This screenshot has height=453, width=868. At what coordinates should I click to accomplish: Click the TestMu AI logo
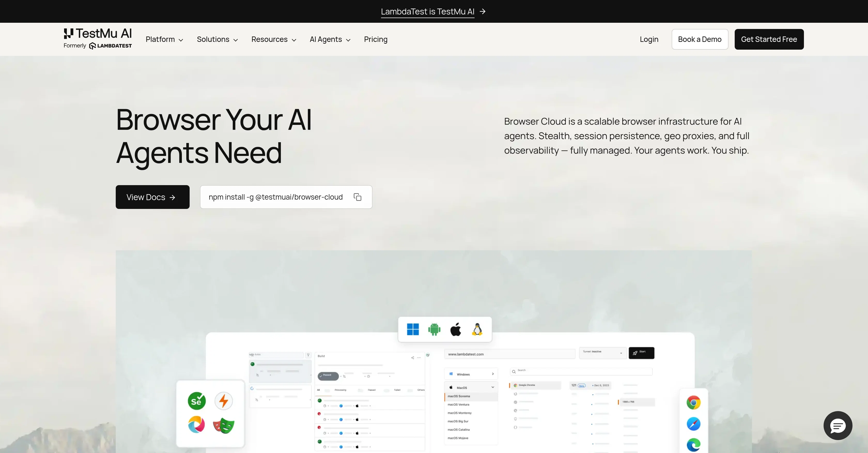(x=98, y=33)
